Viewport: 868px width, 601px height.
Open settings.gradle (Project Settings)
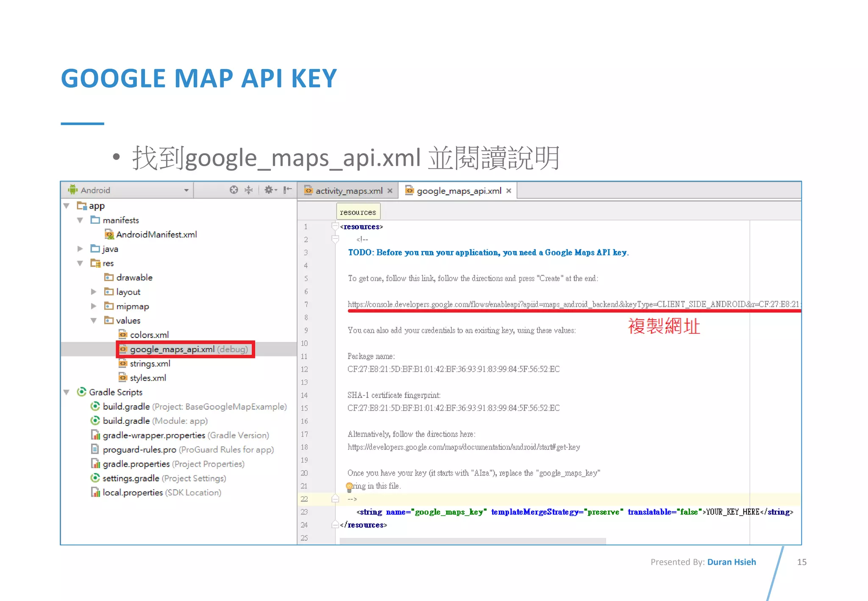(x=164, y=479)
